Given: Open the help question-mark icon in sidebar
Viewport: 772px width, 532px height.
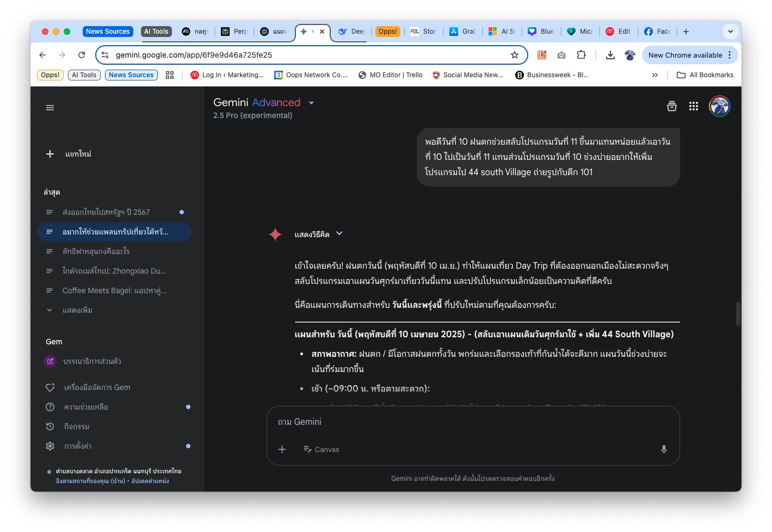Looking at the screenshot, I should pyautogui.click(x=50, y=407).
